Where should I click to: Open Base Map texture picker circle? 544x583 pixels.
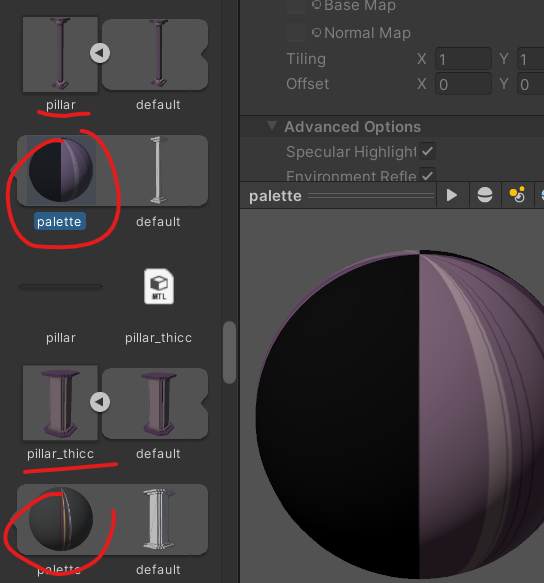(x=316, y=4)
